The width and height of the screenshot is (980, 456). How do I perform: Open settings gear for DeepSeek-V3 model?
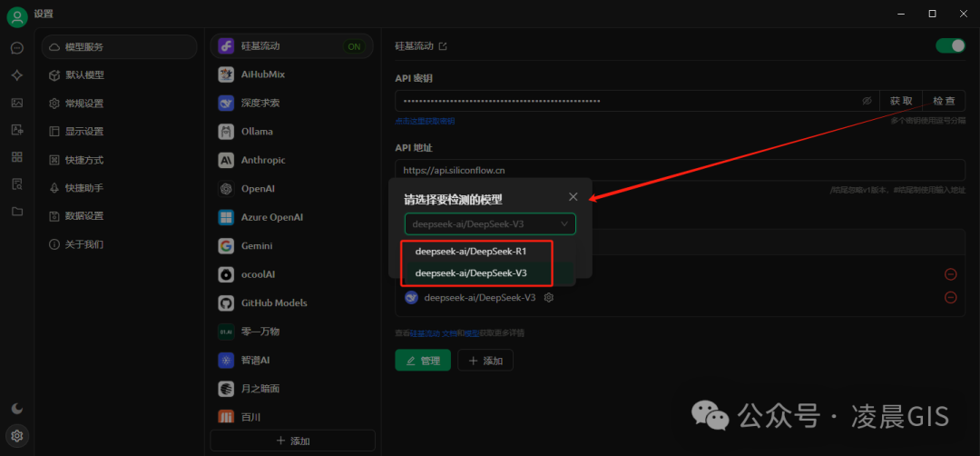pyautogui.click(x=549, y=298)
